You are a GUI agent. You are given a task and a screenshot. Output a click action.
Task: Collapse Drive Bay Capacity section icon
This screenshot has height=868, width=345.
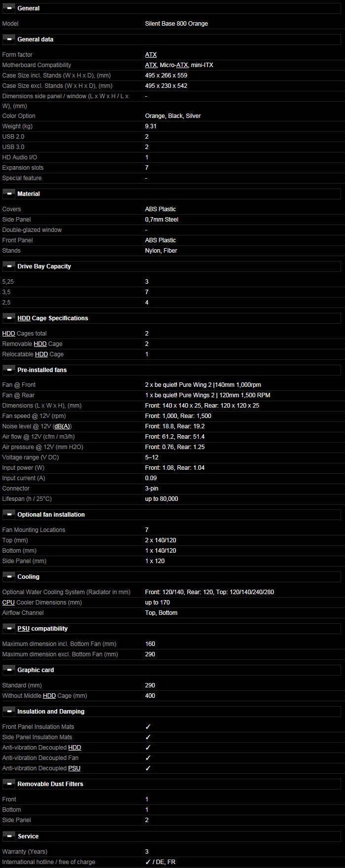(x=9, y=266)
